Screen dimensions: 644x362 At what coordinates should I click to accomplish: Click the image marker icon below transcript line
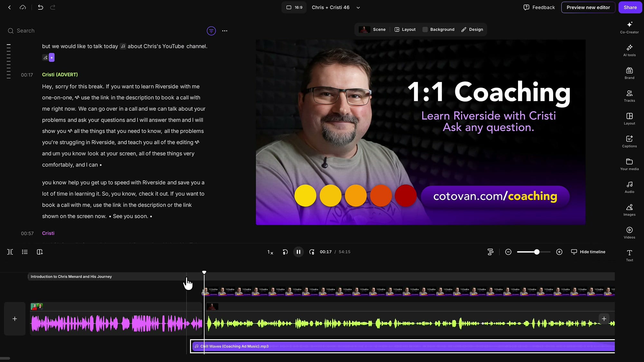pyautogui.click(x=45, y=58)
